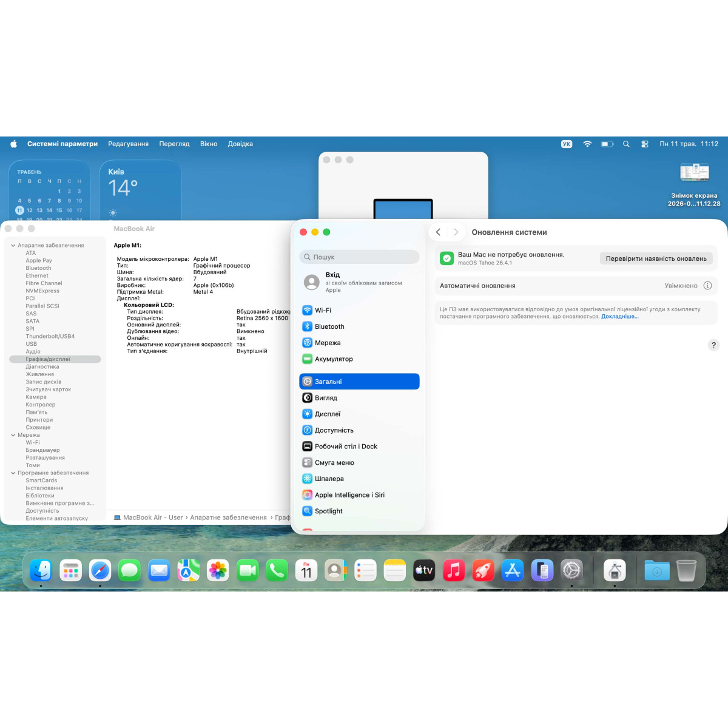Open Launchpad apps grid in Dock
Screen dimensions: 728x728
pyautogui.click(x=71, y=570)
